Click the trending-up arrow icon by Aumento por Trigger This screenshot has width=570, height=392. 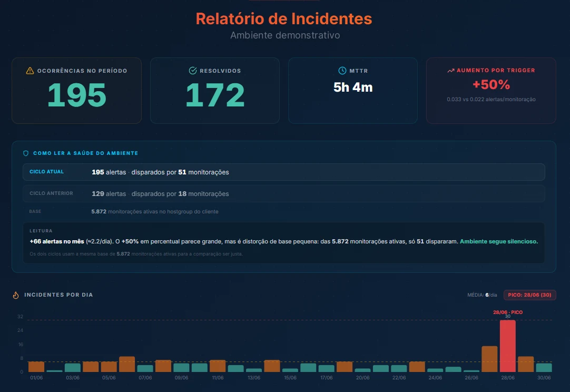(x=451, y=71)
